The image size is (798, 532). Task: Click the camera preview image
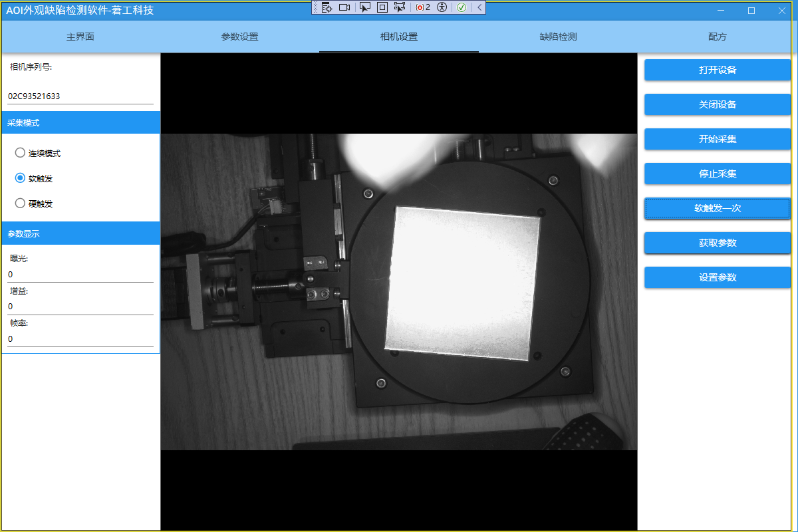pyautogui.click(x=399, y=292)
